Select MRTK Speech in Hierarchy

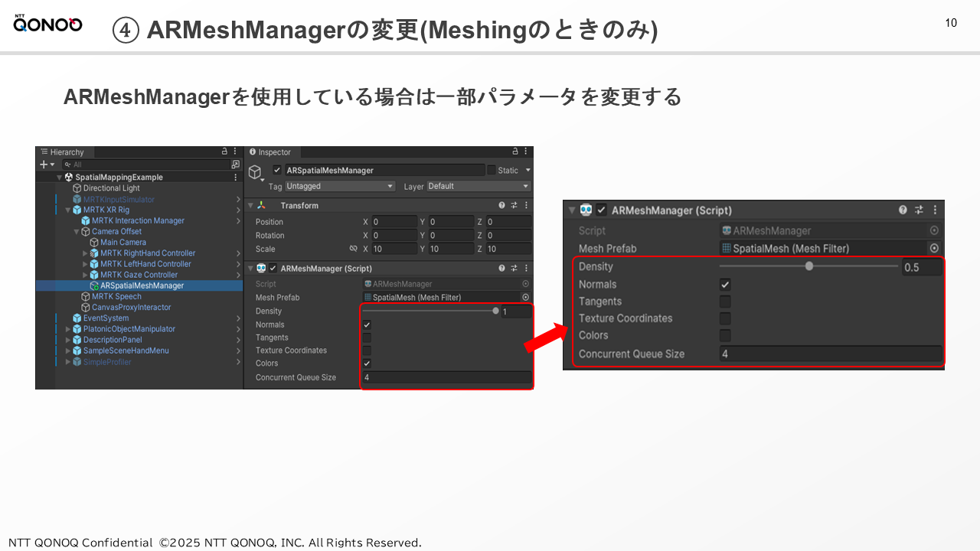point(116,296)
